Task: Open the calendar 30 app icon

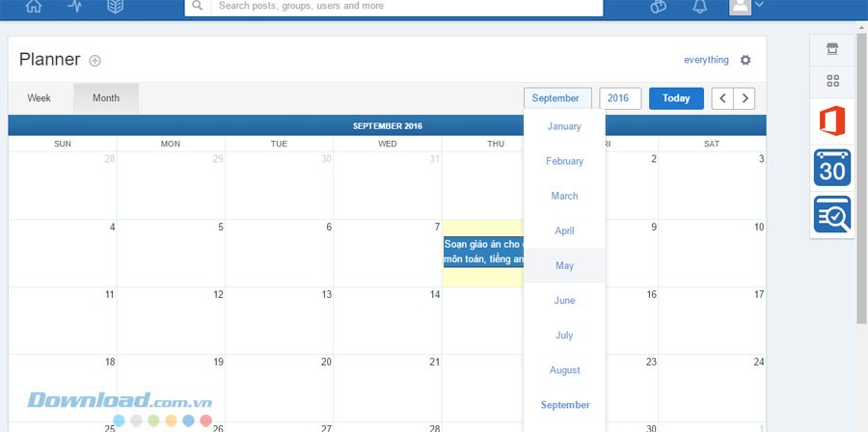Action: click(x=831, y=168)
